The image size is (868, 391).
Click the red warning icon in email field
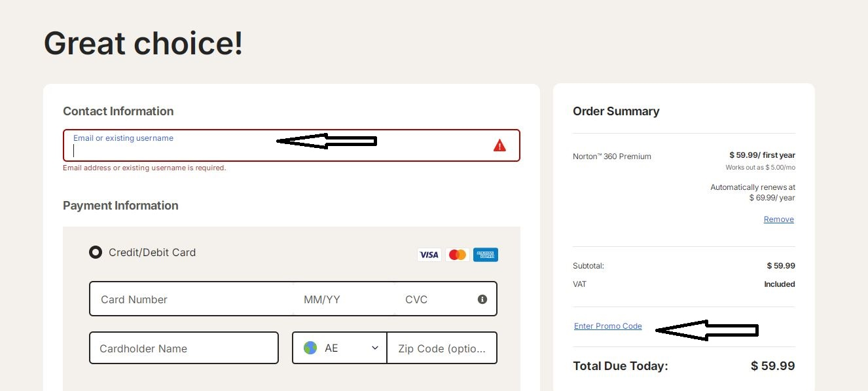click(499, 145)
